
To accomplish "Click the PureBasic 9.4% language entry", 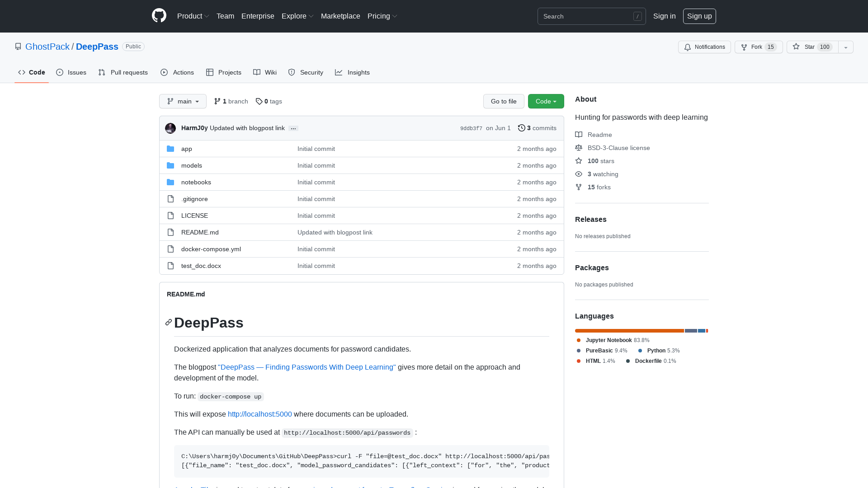I will (602, 351).
